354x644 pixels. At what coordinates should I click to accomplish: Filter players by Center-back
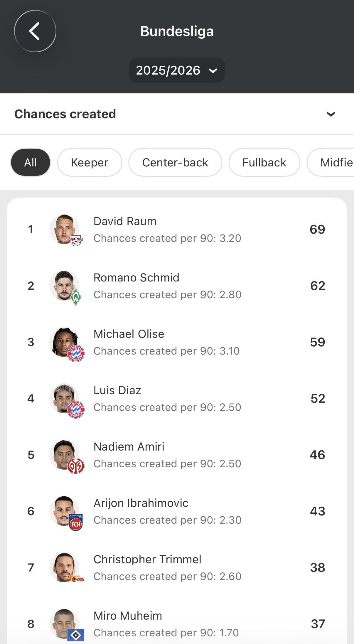[x=175, y=162]
